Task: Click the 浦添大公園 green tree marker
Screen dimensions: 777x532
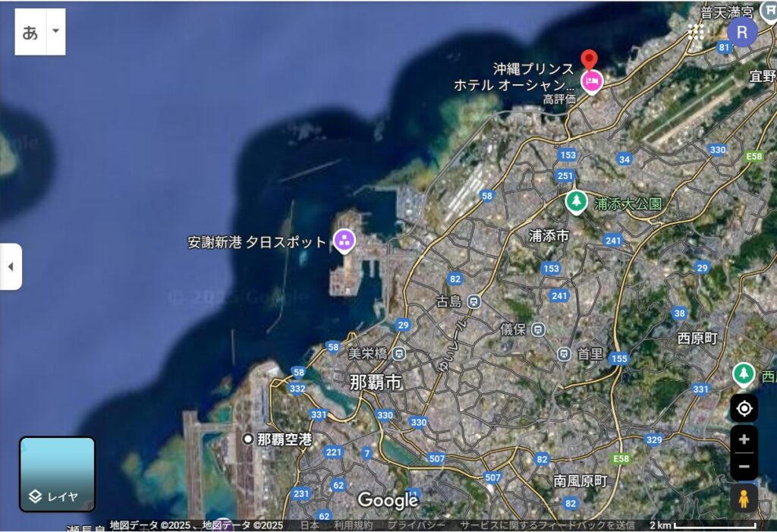Action: tap(576, 202)
